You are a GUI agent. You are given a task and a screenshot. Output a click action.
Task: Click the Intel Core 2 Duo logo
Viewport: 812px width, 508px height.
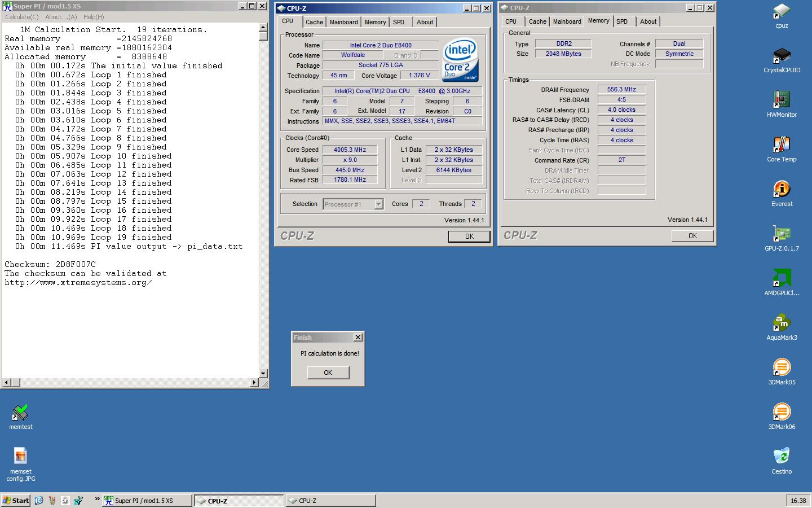(460, 59)
